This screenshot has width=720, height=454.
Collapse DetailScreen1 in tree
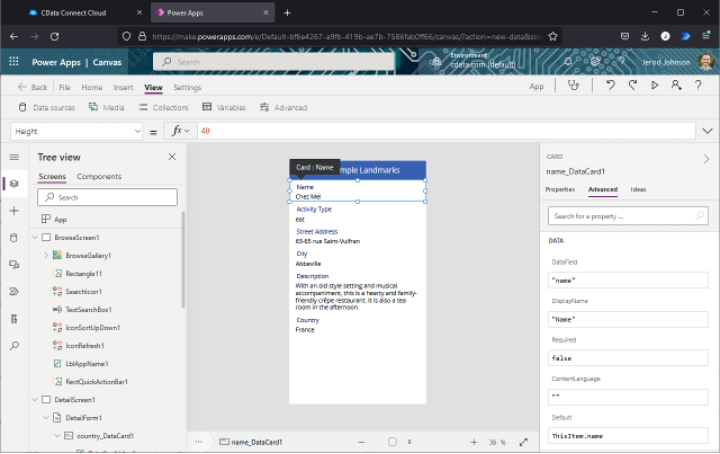35,399
